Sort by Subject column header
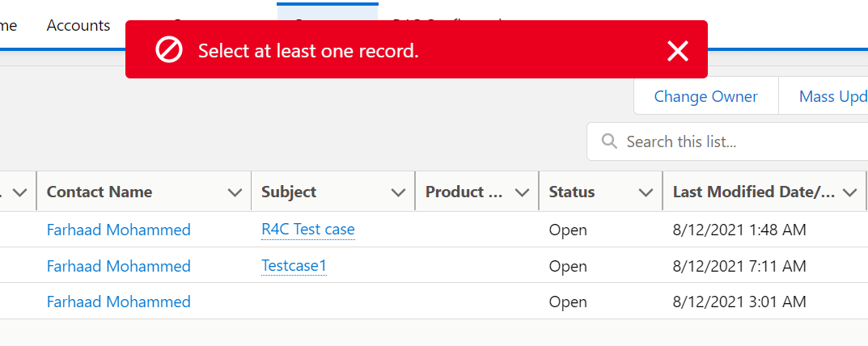The width and height of the screenshot is (868, 346). [x=289, y=192]
